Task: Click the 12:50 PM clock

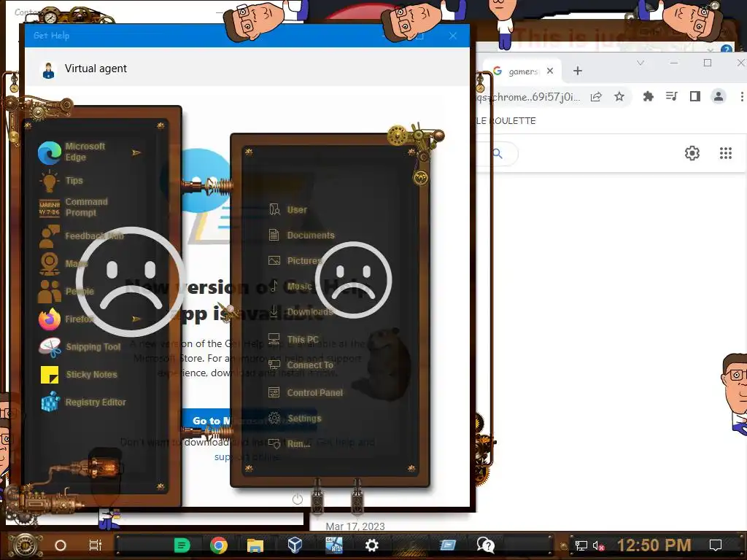Action: (654, 545)
